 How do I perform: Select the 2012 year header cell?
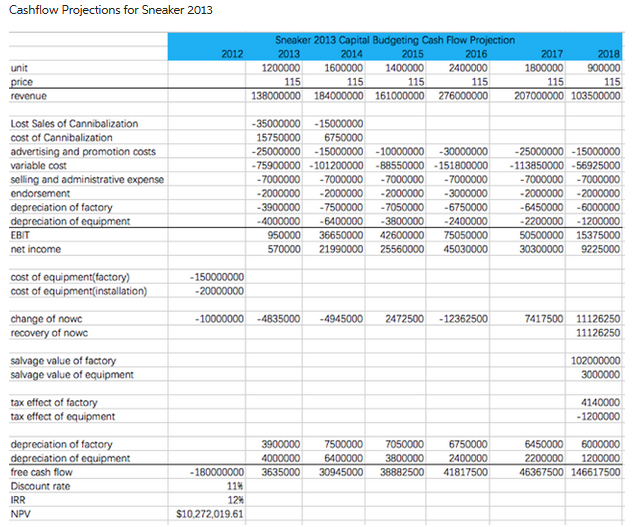coord(232,54)
